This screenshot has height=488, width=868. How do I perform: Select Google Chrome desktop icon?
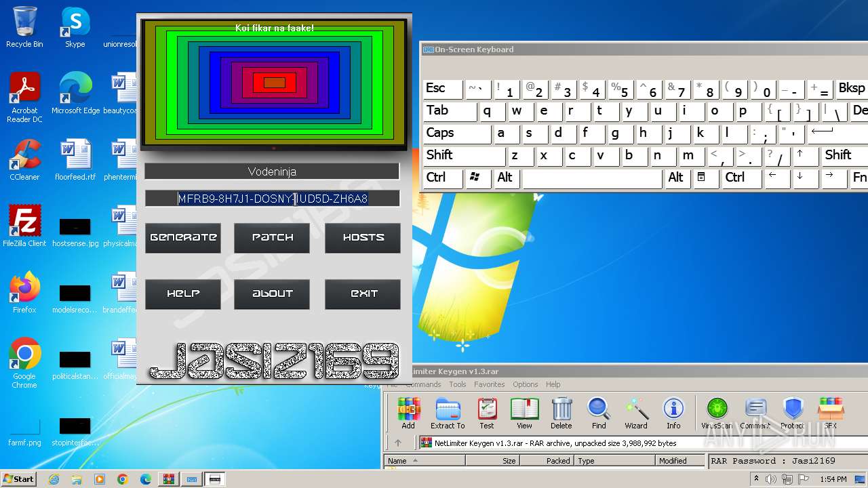24,363
